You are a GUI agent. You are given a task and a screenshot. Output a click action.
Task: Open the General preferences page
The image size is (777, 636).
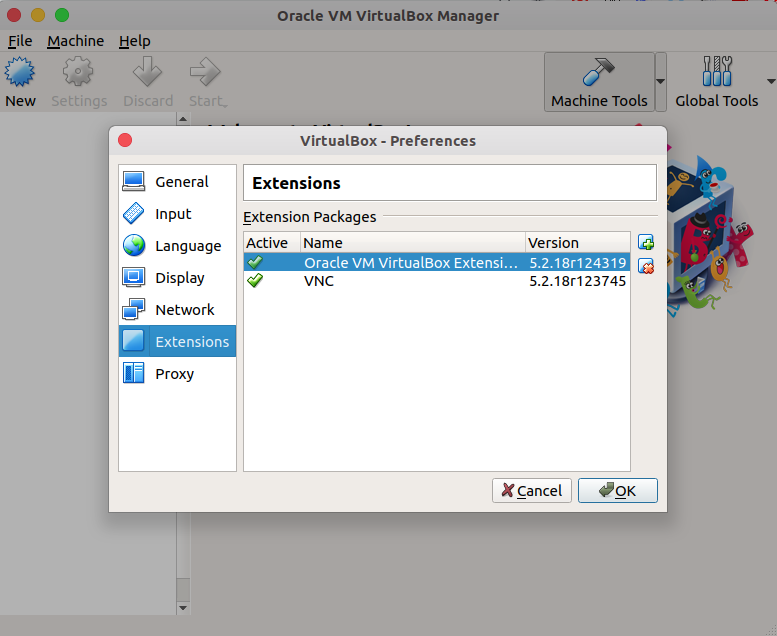tap(177, 181)
